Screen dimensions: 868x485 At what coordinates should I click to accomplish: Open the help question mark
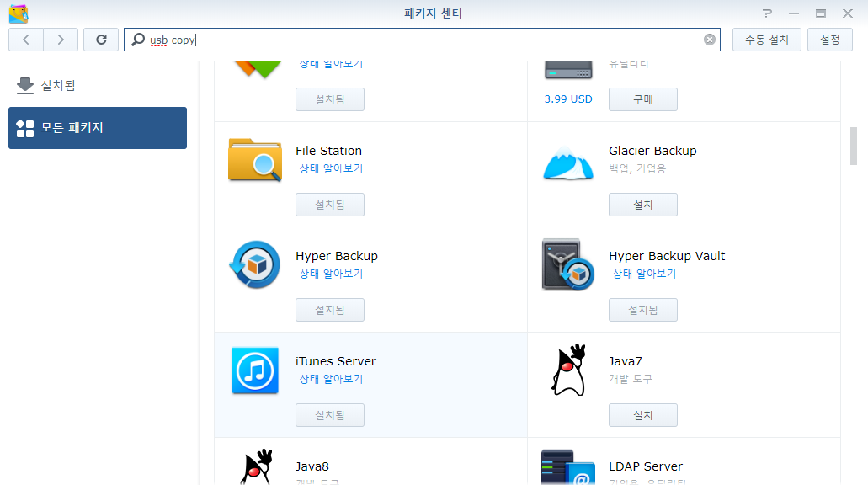click(767, 13)
